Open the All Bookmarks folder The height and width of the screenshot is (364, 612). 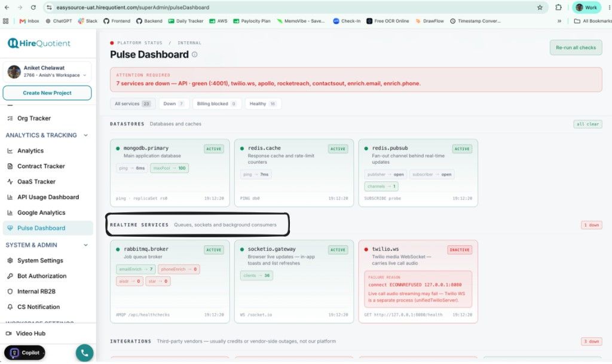(593, 21)
